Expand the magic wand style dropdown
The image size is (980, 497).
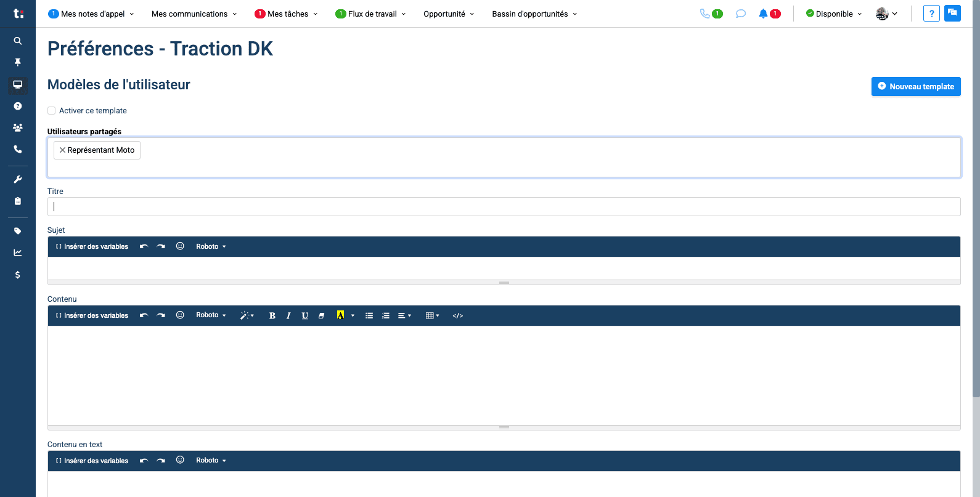click(247, 315)
